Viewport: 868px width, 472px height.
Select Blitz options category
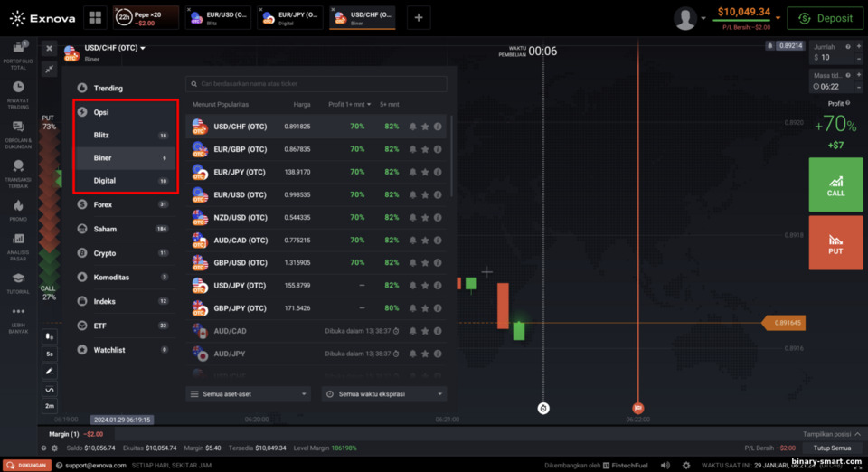tap(125, 135)
